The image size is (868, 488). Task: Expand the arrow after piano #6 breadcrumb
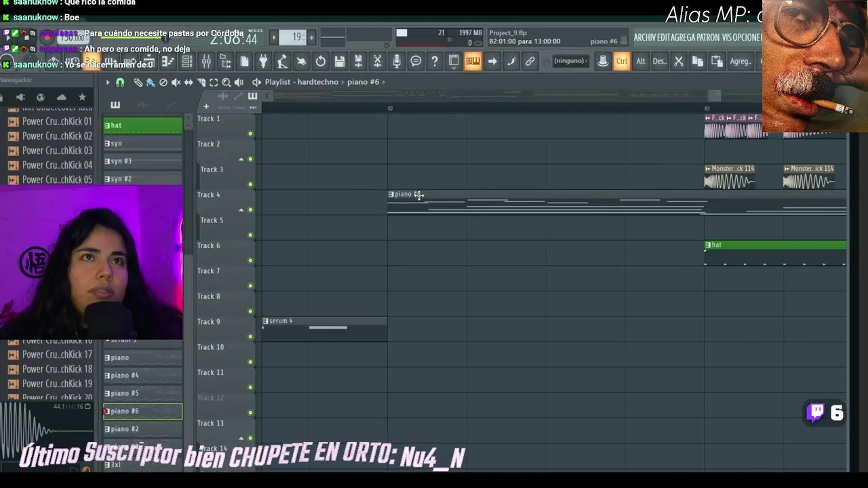[383, 82]
